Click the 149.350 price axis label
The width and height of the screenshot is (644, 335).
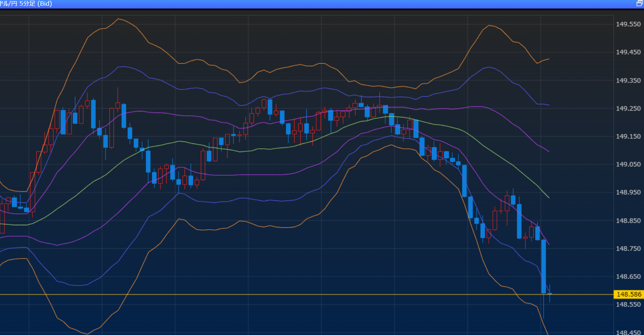click(628, 80)
